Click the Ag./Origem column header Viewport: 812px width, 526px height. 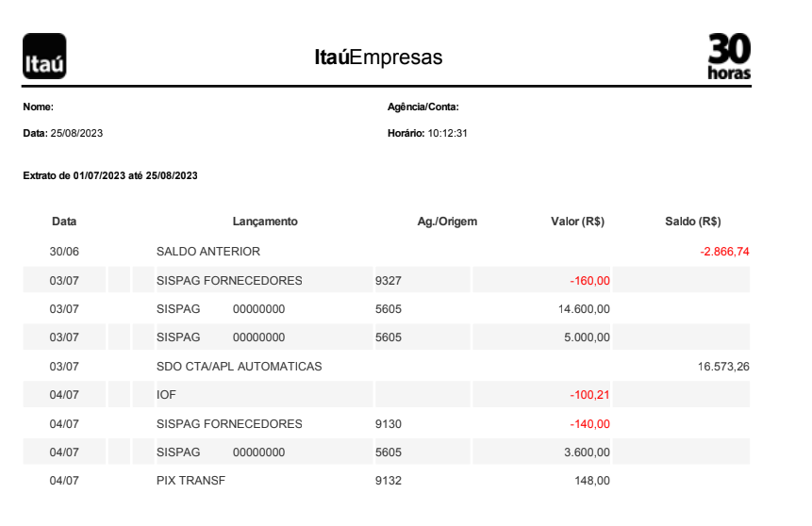447,222
